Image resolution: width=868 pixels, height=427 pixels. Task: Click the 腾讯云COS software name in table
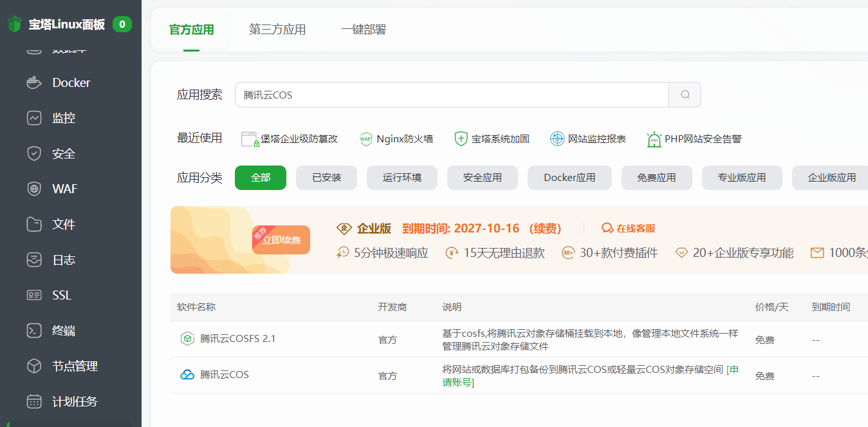[x=224, y=375]
